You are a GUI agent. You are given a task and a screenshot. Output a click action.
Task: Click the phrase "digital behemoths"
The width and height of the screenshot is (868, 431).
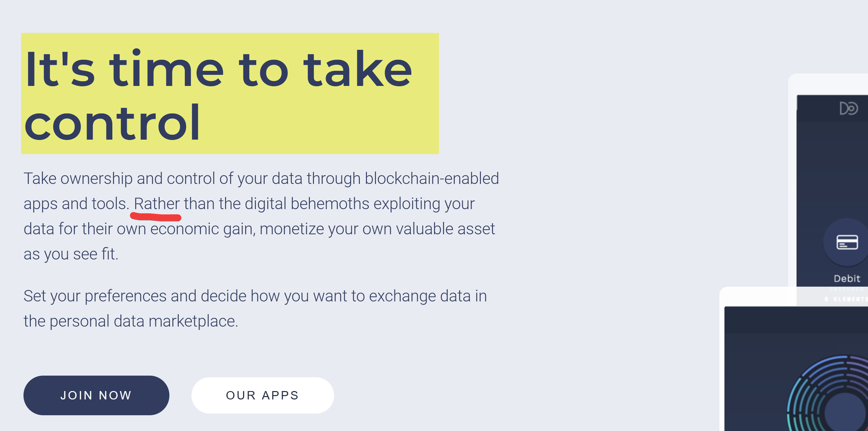(x=307, y=204)
